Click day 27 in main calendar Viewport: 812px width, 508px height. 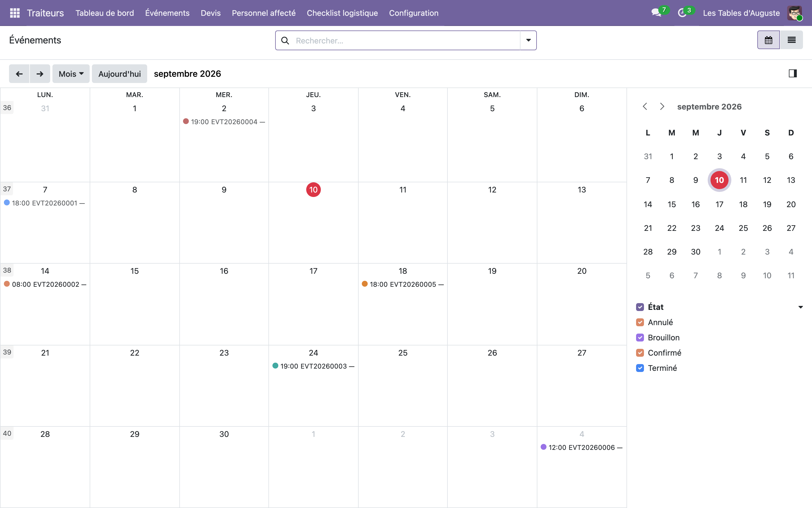tap(582, 353)
